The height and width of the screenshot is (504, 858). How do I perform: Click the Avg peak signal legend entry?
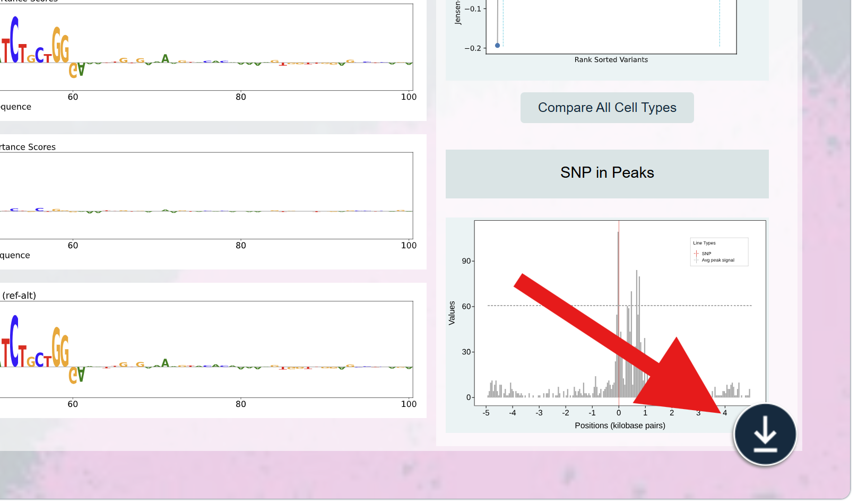pos(717,260)
